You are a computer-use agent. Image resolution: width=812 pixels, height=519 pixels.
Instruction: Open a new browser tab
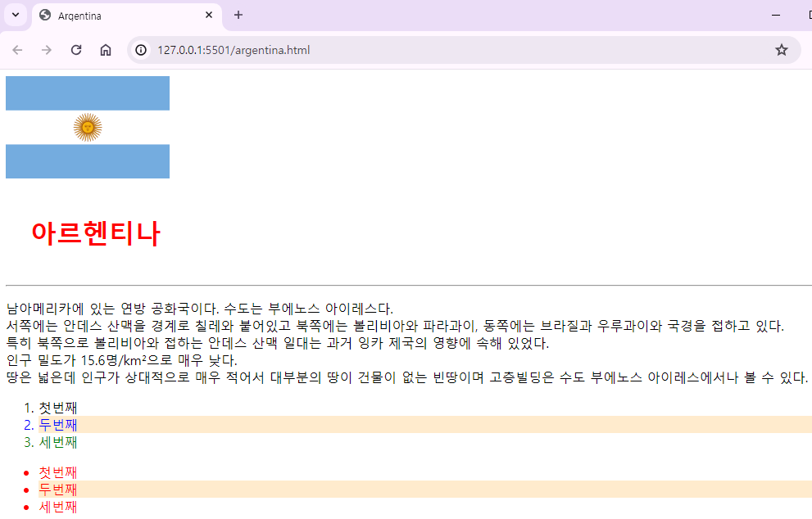[x=238, y=14]
